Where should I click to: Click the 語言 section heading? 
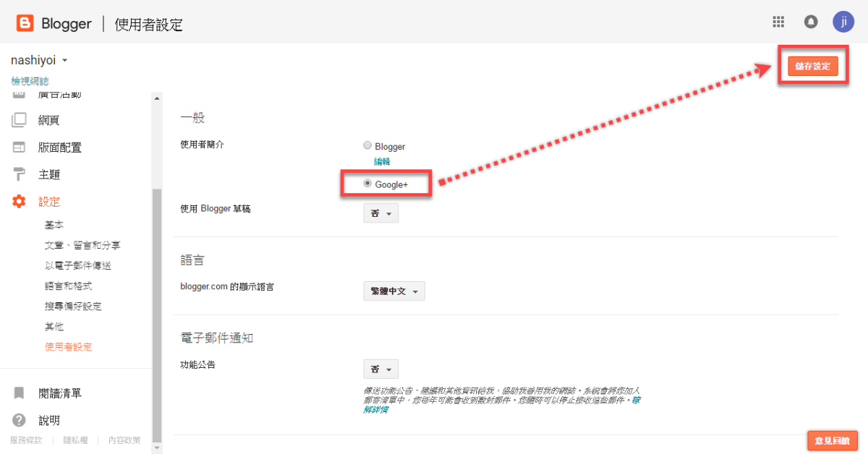coord(192,260)
